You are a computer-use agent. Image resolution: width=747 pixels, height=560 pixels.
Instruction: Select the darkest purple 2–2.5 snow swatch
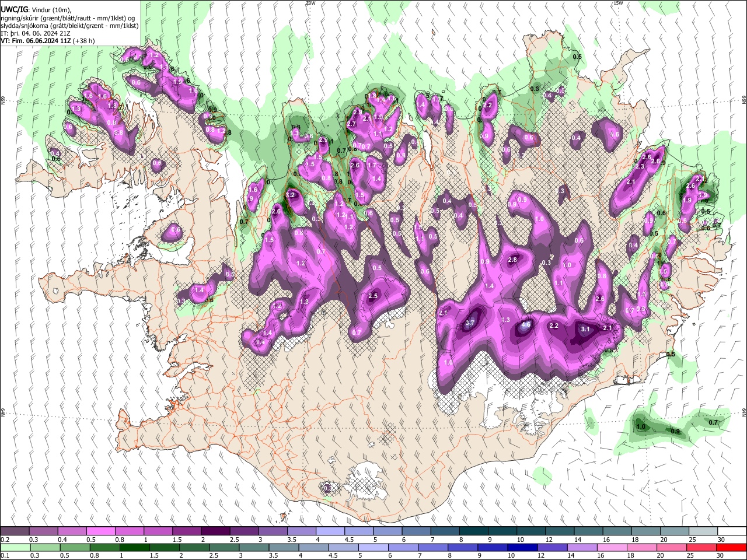coord(215,531)
